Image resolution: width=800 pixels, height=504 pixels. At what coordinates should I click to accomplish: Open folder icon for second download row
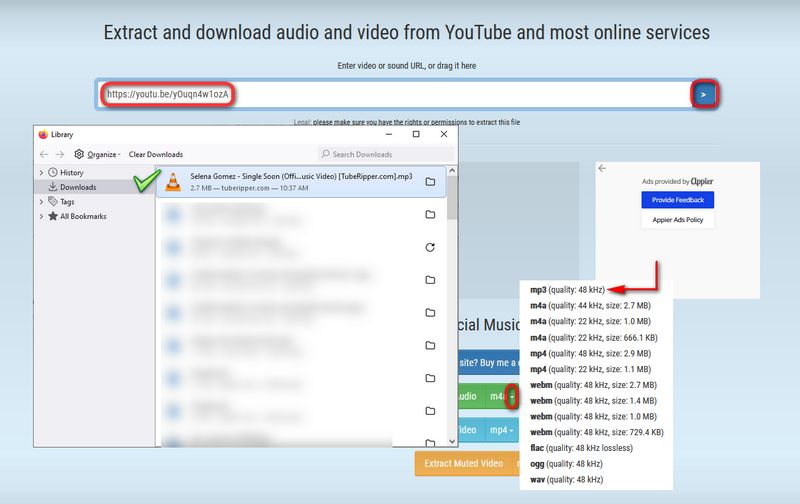430,214
